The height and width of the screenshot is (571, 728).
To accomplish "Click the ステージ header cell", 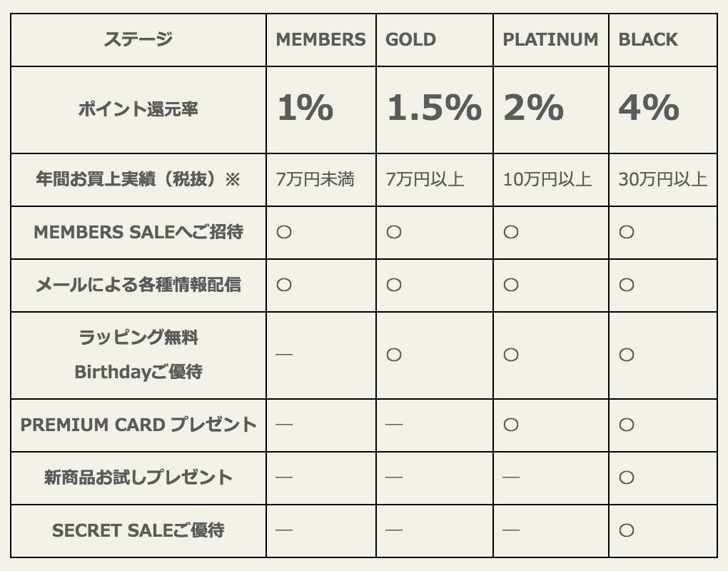I will click(x=138, y=39).
